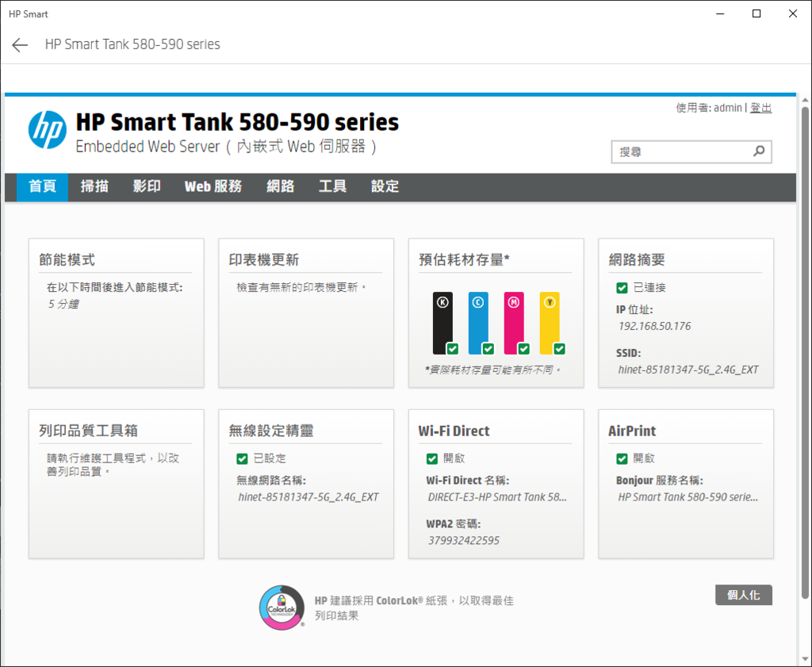The height and width of the screenshot is (667, 812).
Task: Open the Web 服務 tab
Action: (213, 186)
